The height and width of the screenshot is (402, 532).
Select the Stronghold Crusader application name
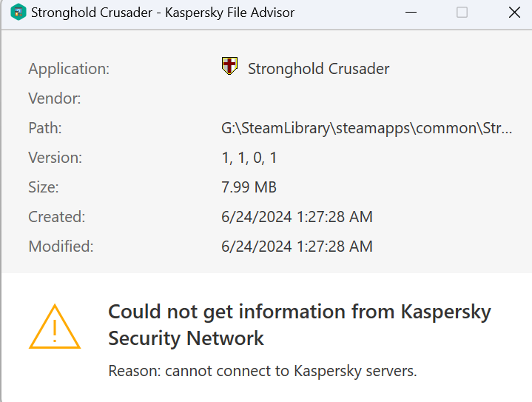coord(318,69)
